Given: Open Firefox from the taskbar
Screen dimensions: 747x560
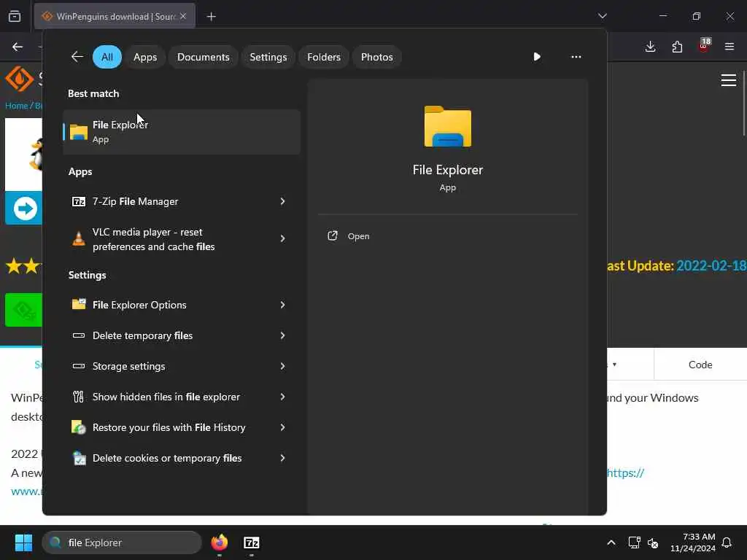Looking at the screenshot, I should (219, 542).
